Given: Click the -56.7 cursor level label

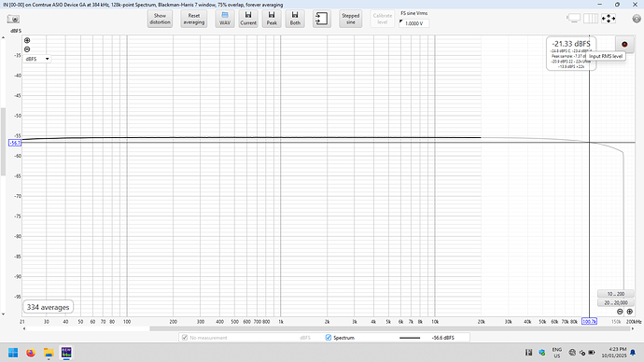Looking at the screenshot, I should pyautogui.click(x=15, y=143).
